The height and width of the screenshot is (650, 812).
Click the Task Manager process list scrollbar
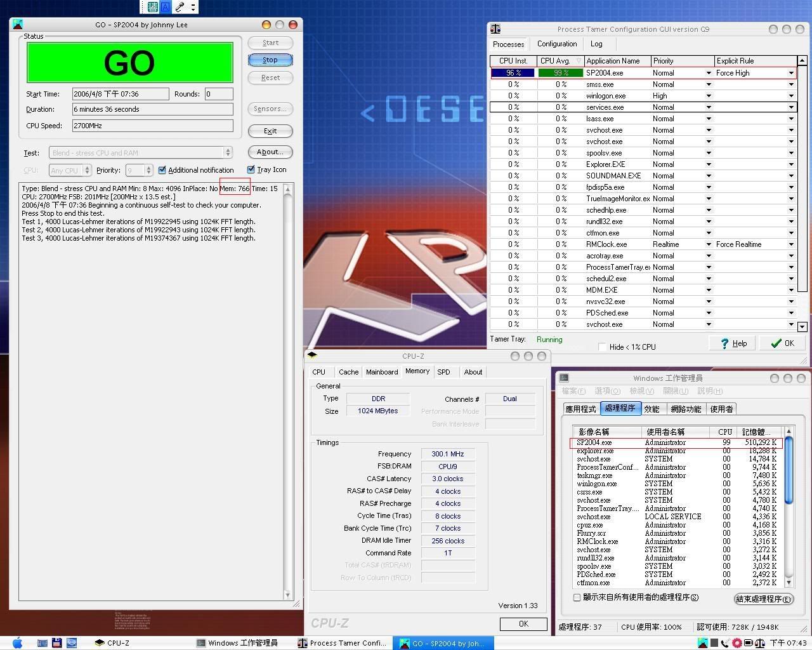pos(789,470)
